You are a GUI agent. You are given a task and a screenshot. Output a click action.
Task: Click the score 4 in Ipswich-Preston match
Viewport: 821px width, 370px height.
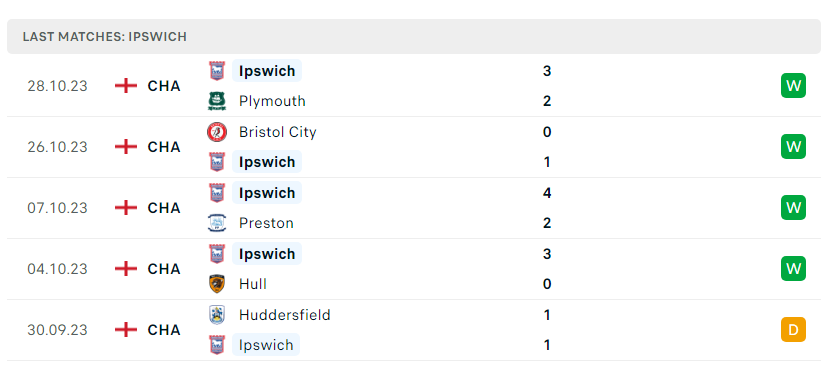(x=547, y=193)
